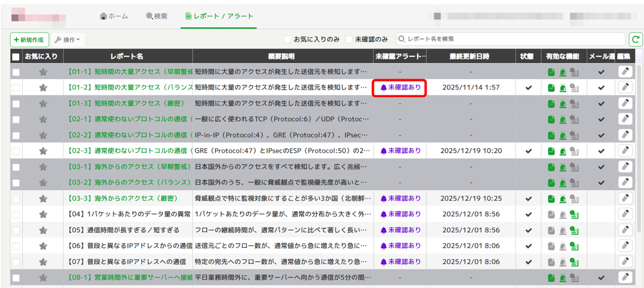Click the green anomaly chart icon in 【04】 row

point(574,214)
